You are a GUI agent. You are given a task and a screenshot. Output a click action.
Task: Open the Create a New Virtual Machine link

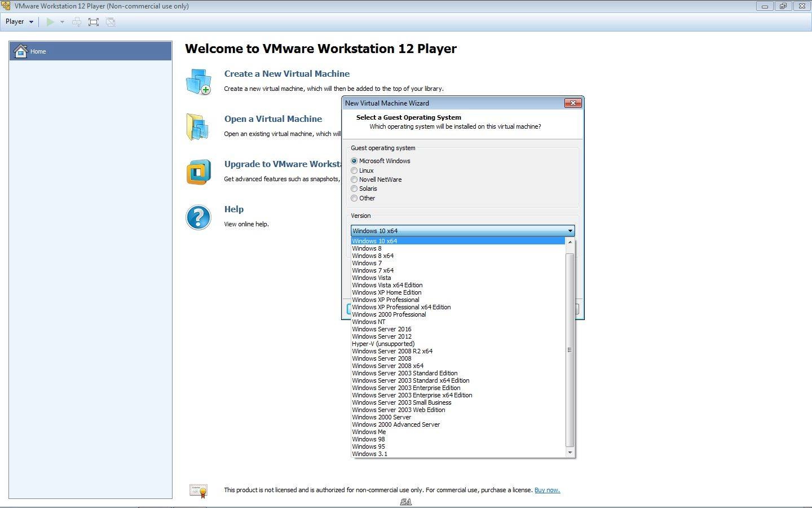coord(286,74)
